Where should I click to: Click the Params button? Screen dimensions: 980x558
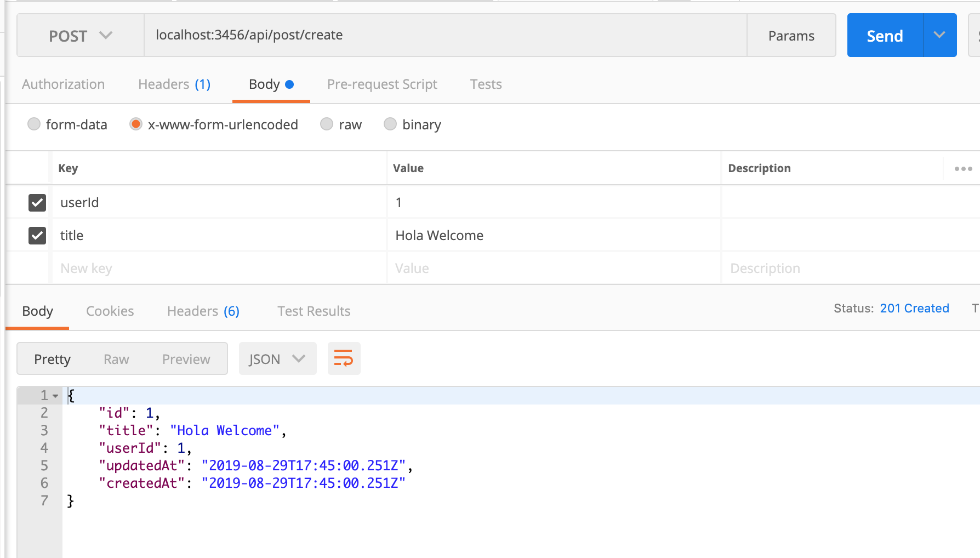(x=791, y=36)
